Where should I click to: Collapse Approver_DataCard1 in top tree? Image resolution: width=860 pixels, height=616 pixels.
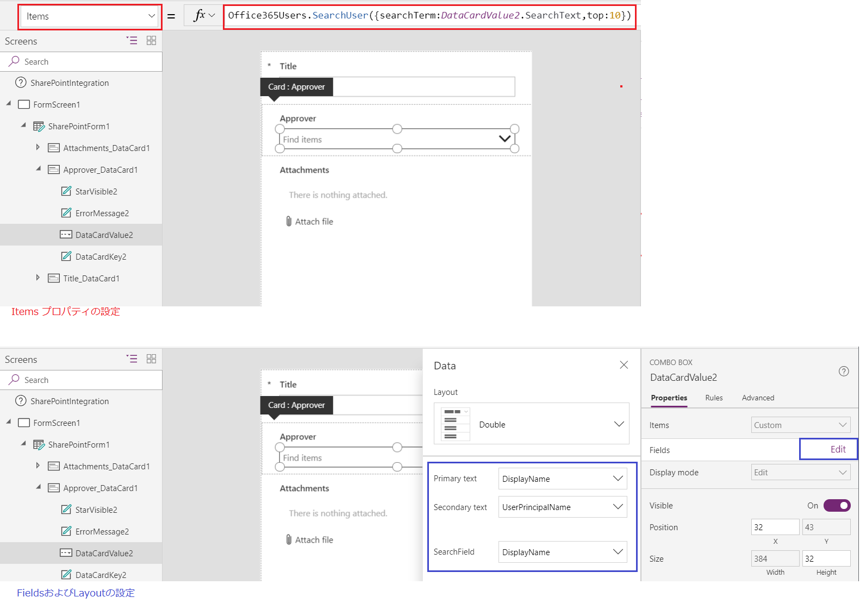(x=38, y=169)
